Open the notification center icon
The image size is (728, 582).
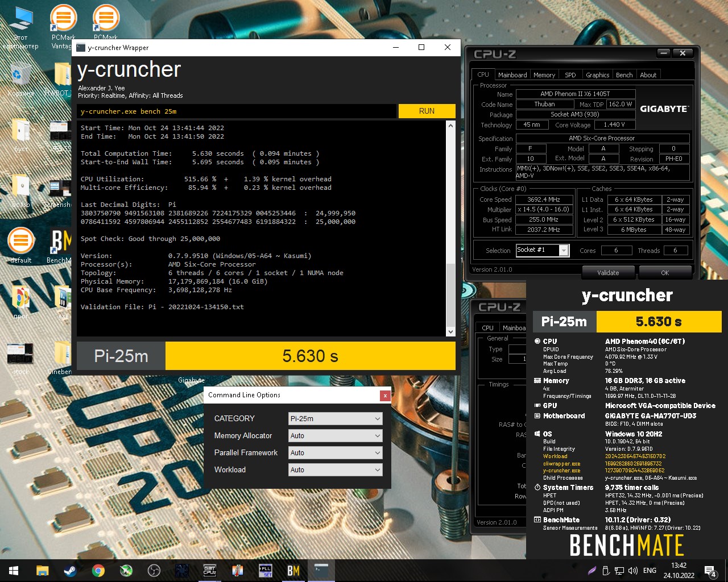[x=710, y=571]
